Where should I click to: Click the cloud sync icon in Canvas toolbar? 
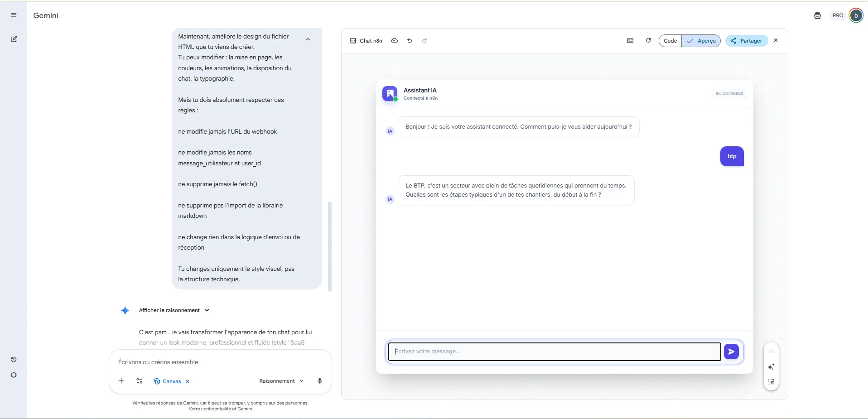tap(394, 40)
